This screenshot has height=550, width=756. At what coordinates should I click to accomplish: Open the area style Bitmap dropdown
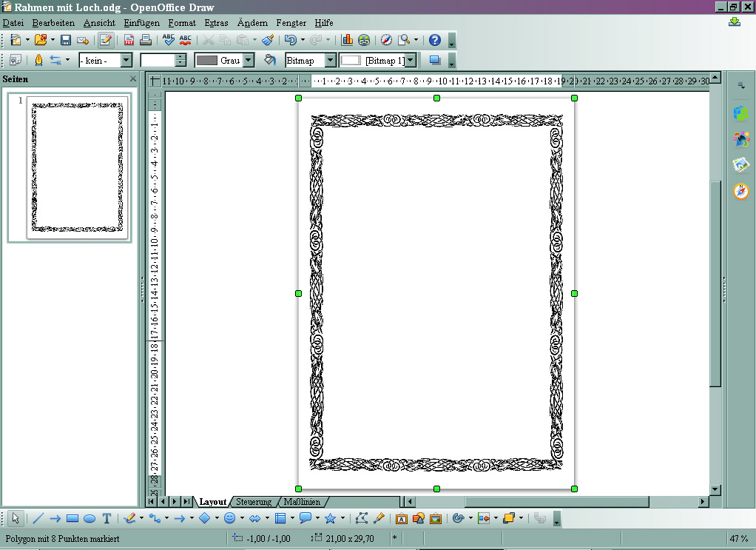click(330, 60)
